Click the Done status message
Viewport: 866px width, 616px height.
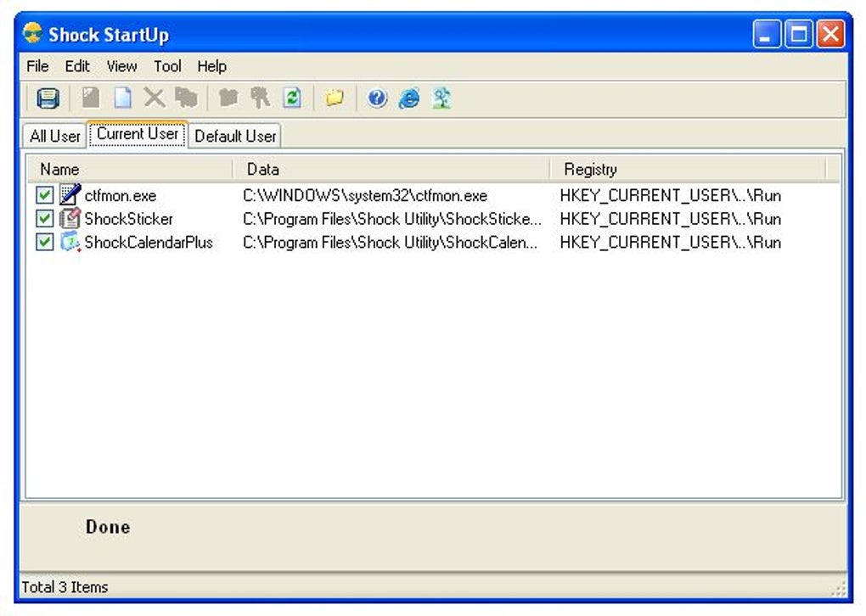pyautogui.click(x=108, y=527)
